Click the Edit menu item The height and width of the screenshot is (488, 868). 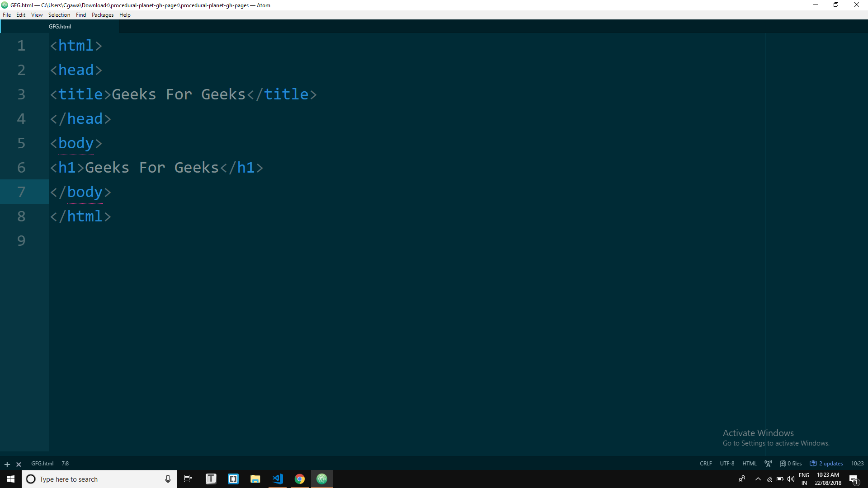coord(20,15)
